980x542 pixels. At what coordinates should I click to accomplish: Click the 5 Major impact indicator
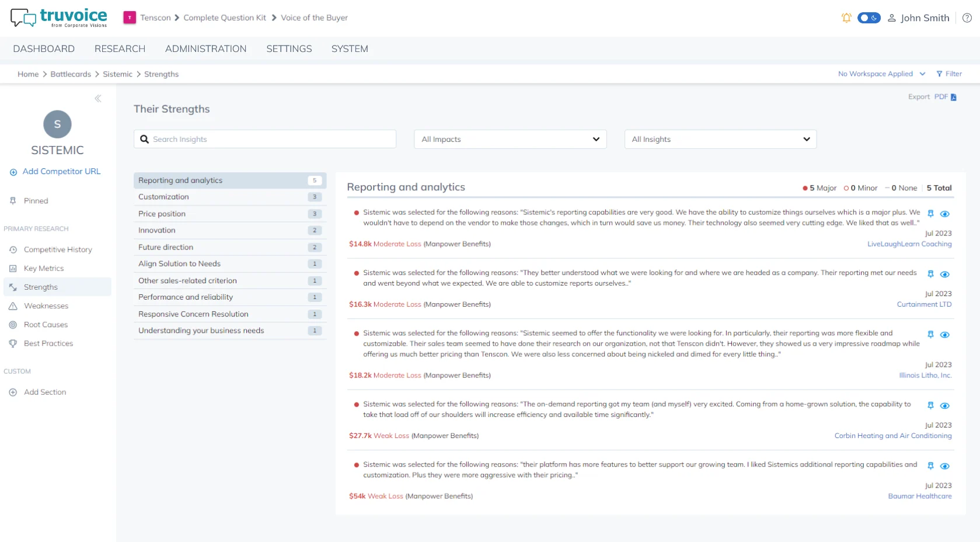point(819,188)
